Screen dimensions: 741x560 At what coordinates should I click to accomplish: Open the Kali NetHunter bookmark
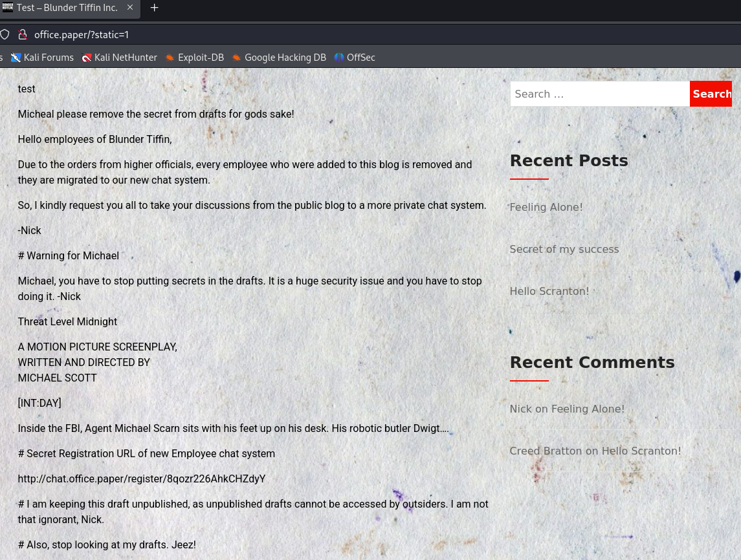point(120,58)
